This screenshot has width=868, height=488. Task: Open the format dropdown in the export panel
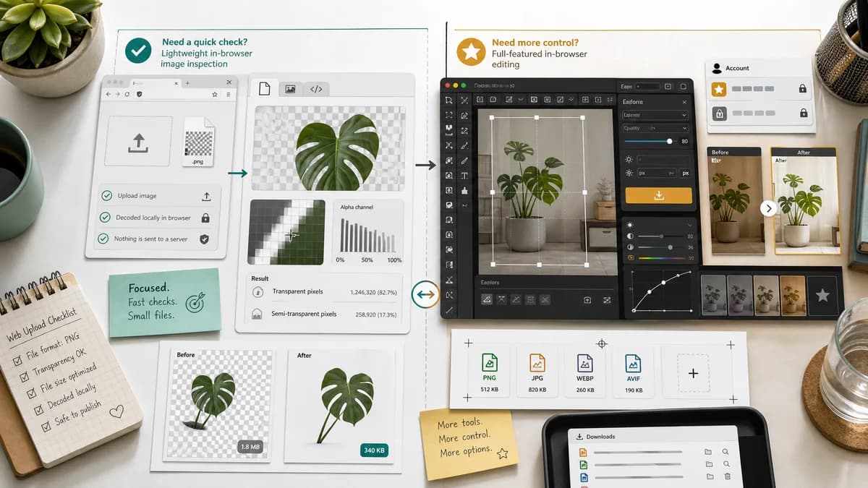coord(655,115)
